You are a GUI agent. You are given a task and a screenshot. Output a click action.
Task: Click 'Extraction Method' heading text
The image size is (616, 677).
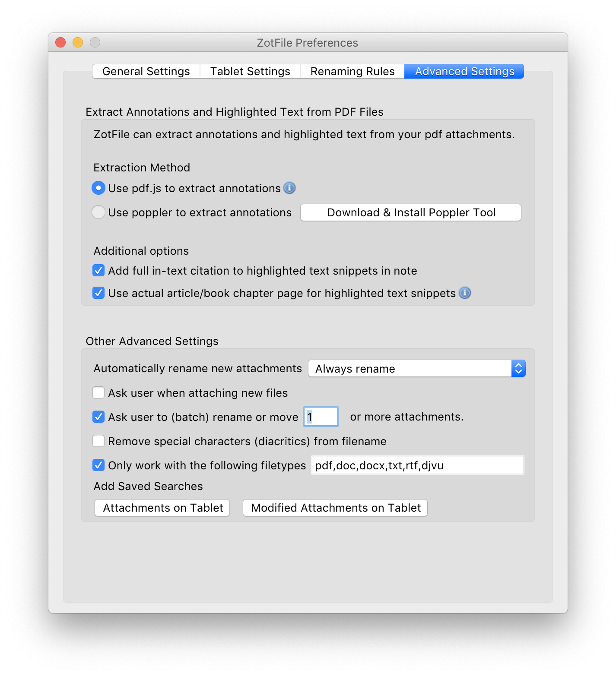[x=142, y=168]
